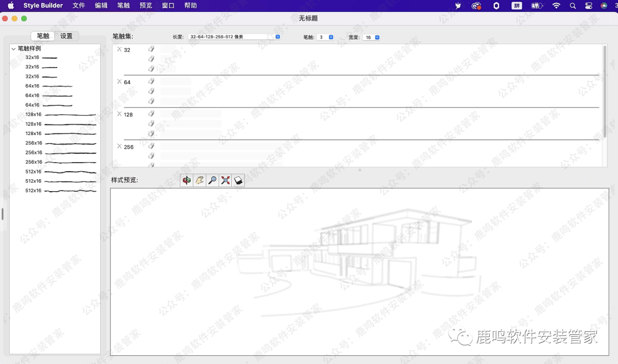Image resolution: width=618 pixels, height=364 pixels.
Task: Select the Pan hand tool
Action: 200,180
